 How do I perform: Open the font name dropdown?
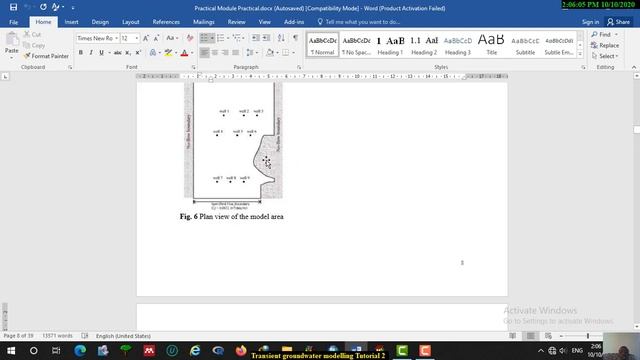[x=116, y=38]
